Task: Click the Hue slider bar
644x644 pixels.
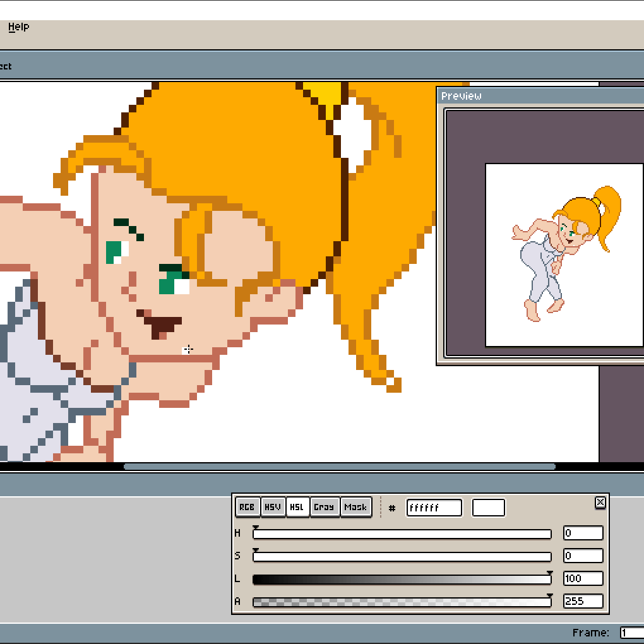Action: click(402, 534)
